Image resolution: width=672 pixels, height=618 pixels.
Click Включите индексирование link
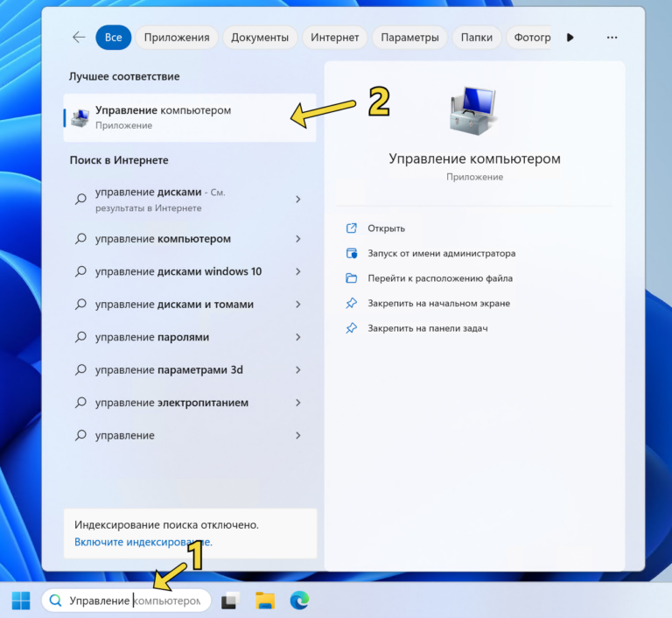click(143, 542)
